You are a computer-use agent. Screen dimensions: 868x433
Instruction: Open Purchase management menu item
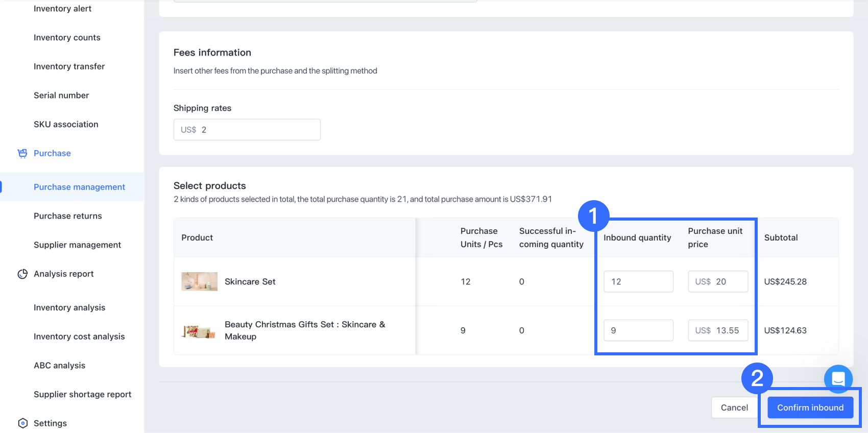[79, 187]
